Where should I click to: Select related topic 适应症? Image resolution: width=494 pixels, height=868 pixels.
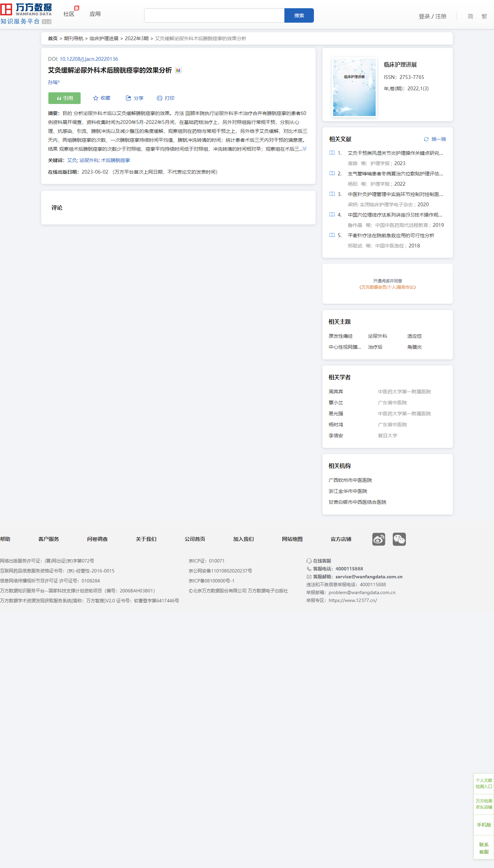(414, 336)
